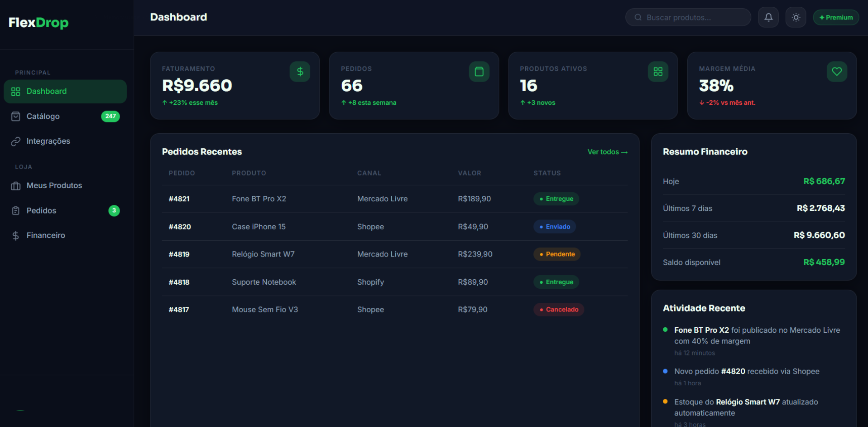
Task: Click the Catálogo 247 count badge
Action: [110, 116]
